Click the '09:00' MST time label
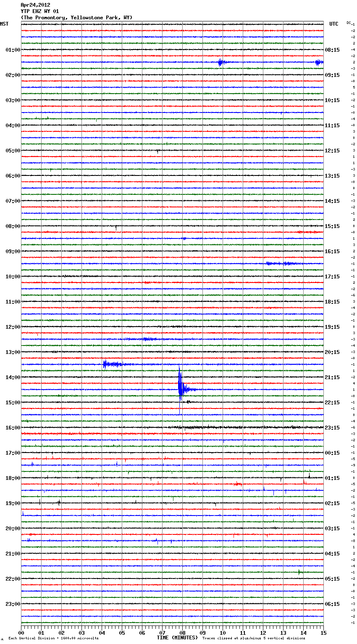Viewport: 357px width, 644px height. [13, 251]
